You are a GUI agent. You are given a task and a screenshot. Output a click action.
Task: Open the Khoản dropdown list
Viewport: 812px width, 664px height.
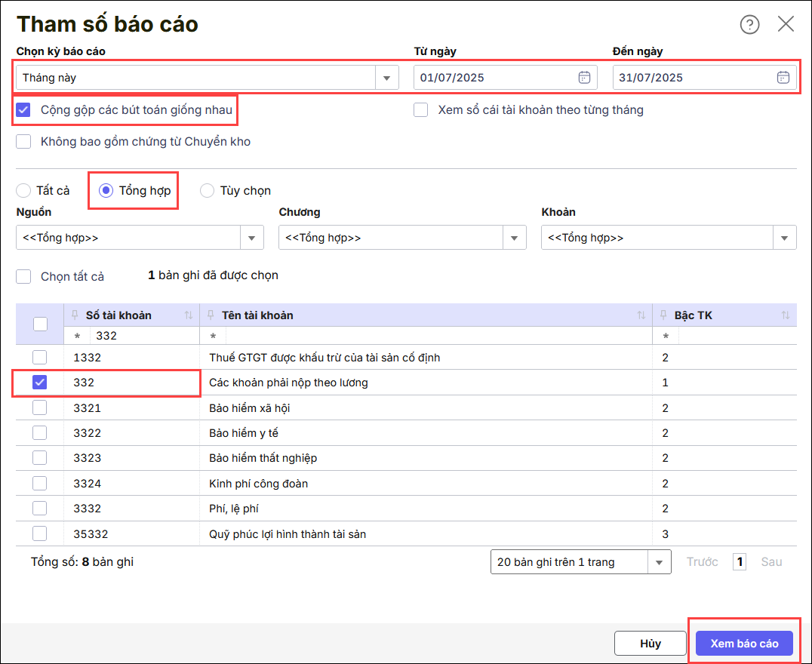[785, 238]
